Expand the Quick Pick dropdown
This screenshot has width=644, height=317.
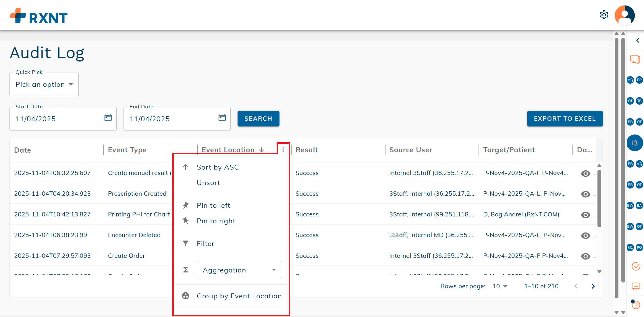click(x=44, y=84)
